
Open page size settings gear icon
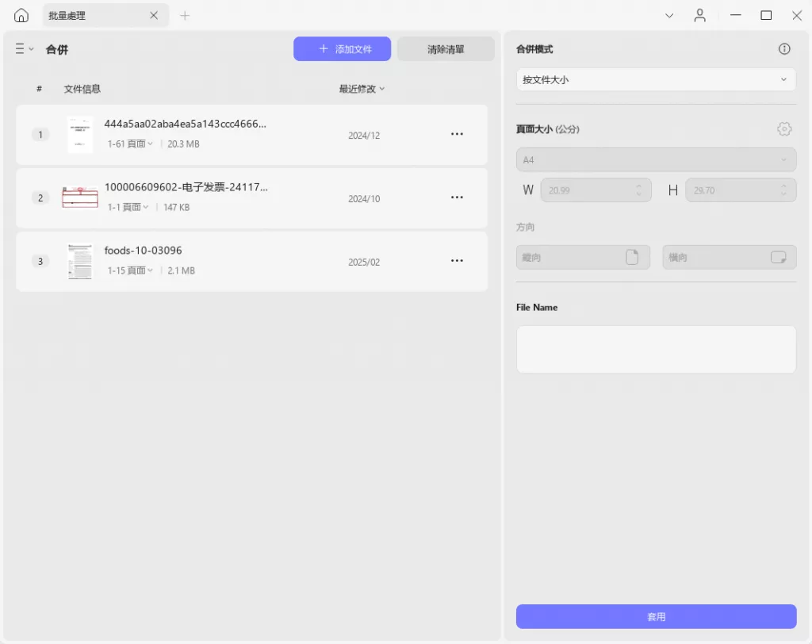click(x=784, y=129)
